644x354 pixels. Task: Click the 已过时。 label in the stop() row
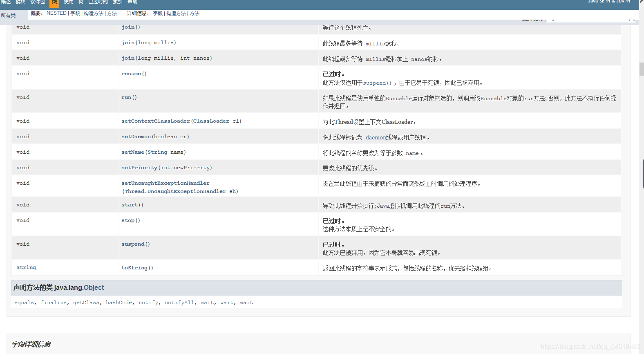point(334,221)
